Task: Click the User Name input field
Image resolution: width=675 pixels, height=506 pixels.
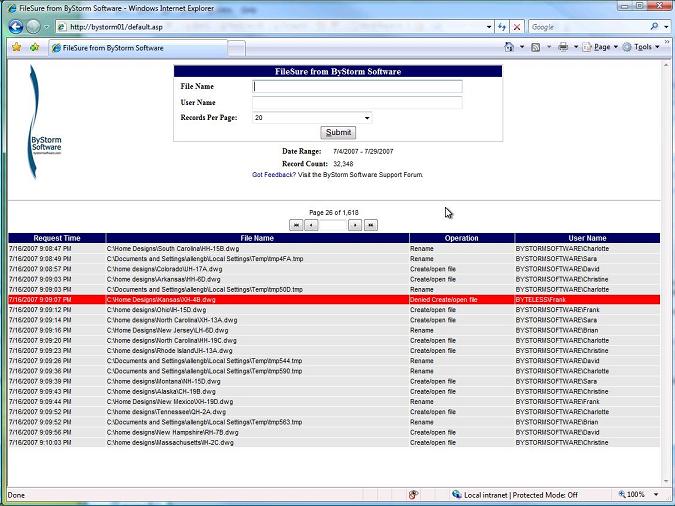Action: pos(357,102)
